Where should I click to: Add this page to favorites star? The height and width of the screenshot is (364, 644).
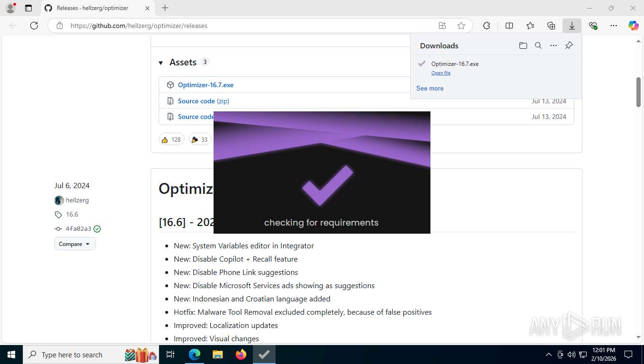click(461, 26)
